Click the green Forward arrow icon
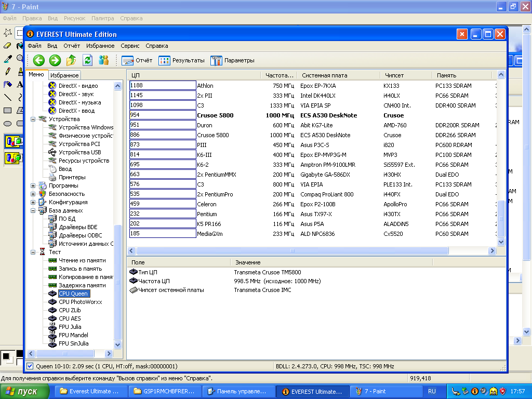532x399 pixels. pos(55,60)
